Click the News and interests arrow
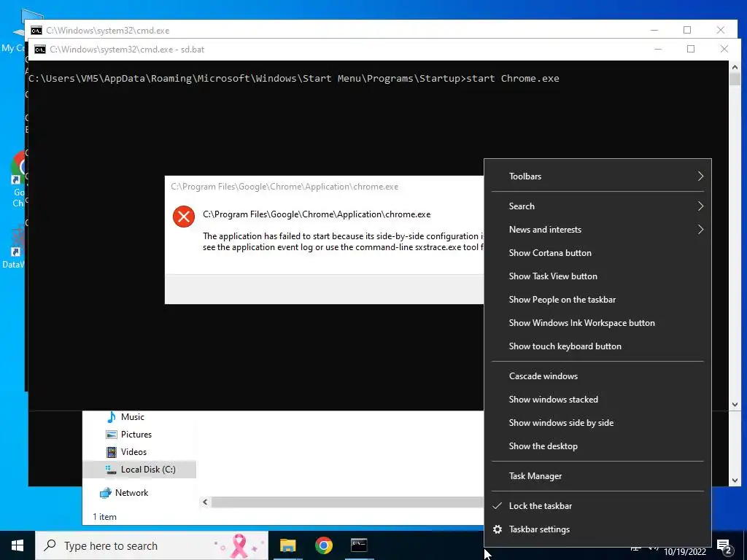The height and width of the screenshot is (560, 747). click(700, 230)
